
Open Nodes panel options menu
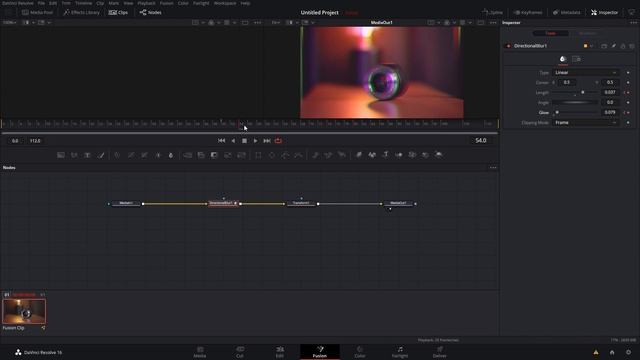[493, 168]
